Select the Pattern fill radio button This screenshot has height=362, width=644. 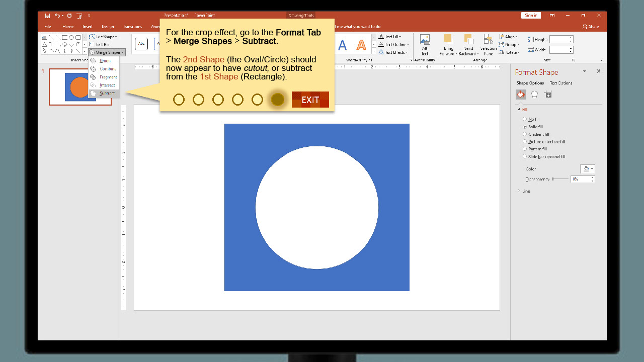(x=525, y=149)
